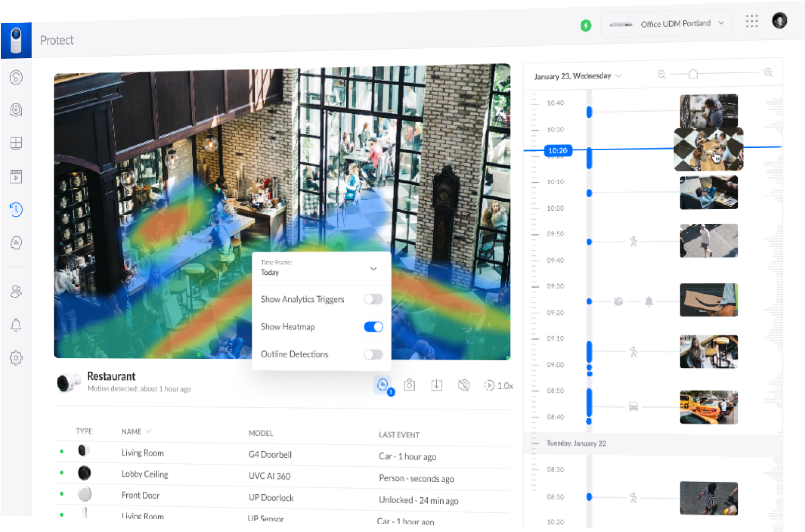Zoom out the timeline with magnifier

(661, 74)
